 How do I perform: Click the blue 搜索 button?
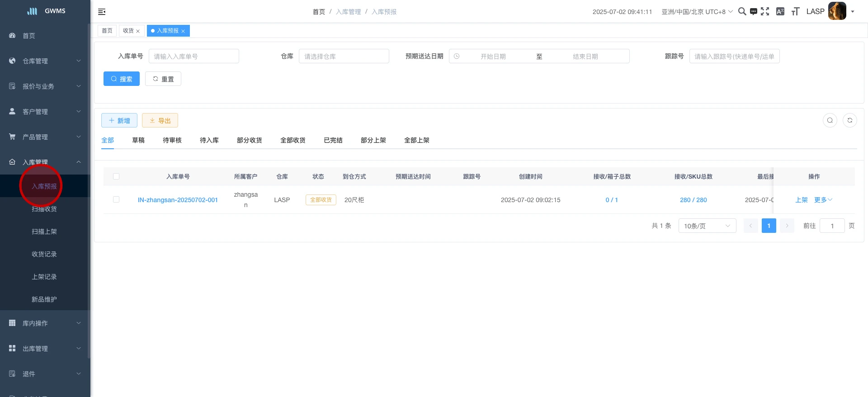(x=121, y=79)
